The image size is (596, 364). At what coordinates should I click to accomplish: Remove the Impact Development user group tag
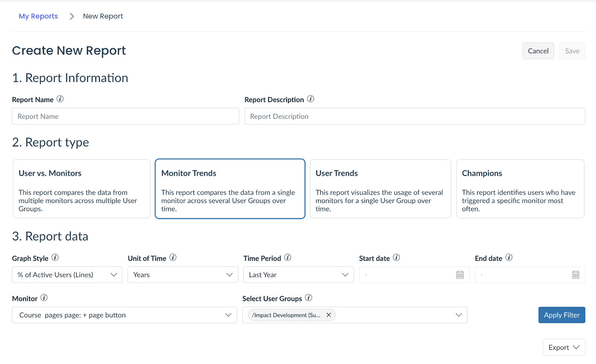tap(329, 315)
